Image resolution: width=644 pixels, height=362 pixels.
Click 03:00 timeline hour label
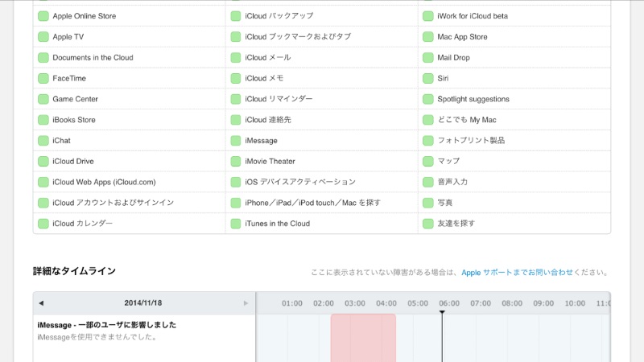(355, 303)
